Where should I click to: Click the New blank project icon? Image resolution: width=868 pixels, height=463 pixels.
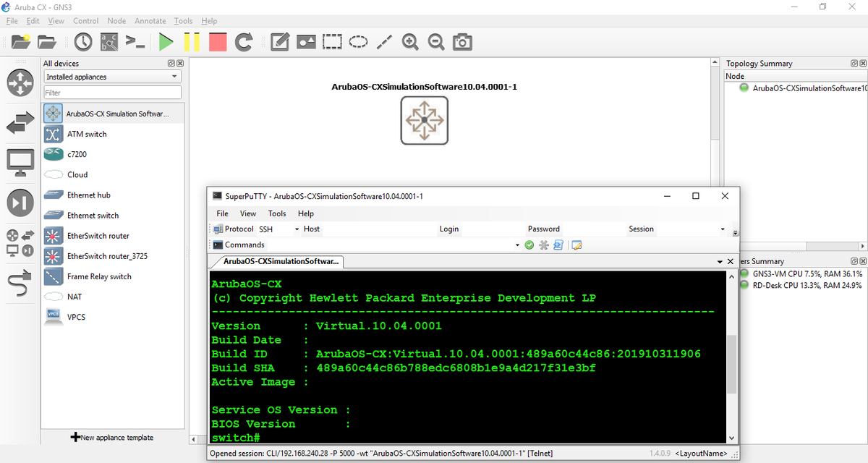coord(21,42)
